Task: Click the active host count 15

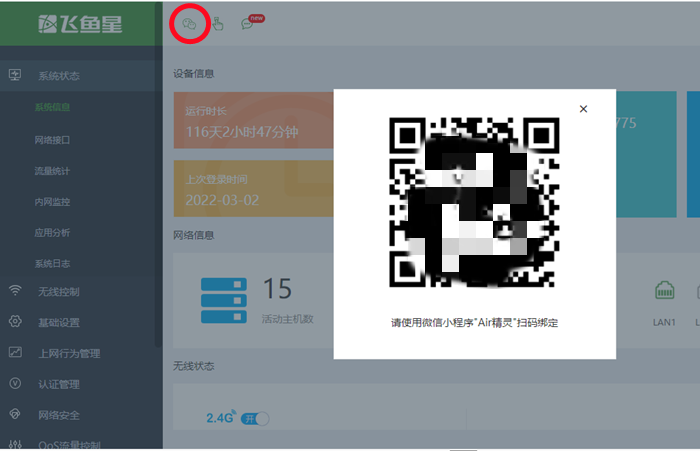Action: [277, 288]
